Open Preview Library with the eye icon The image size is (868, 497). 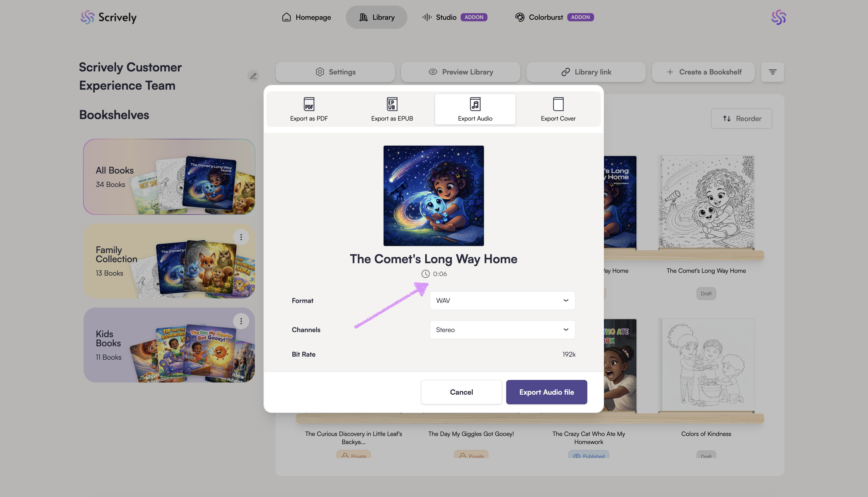coord(460,72)
